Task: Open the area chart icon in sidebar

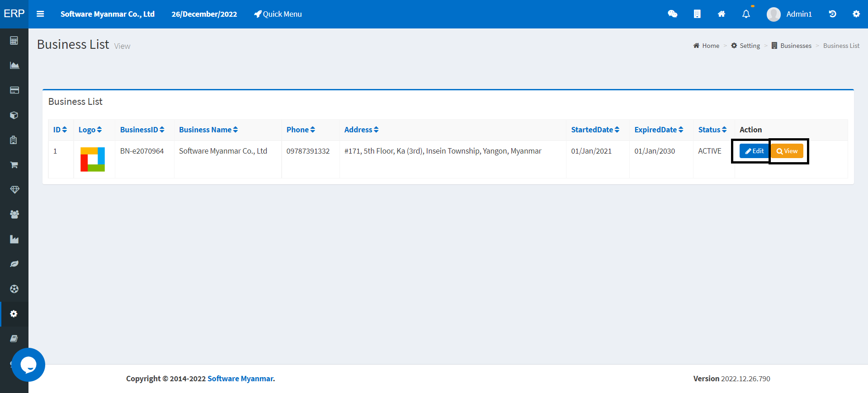Action: pyautogui.click(x=14, y=65)
